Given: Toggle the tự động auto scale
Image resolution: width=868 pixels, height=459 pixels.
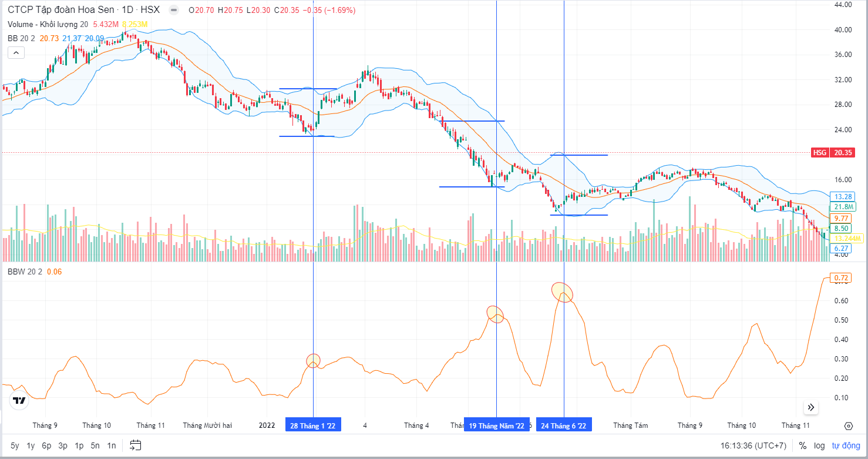Looking at the screenshot, I should (x=845, y=445).
